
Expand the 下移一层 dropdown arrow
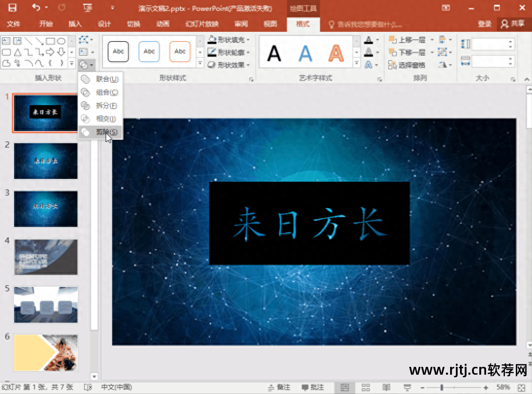click(432, 52)
